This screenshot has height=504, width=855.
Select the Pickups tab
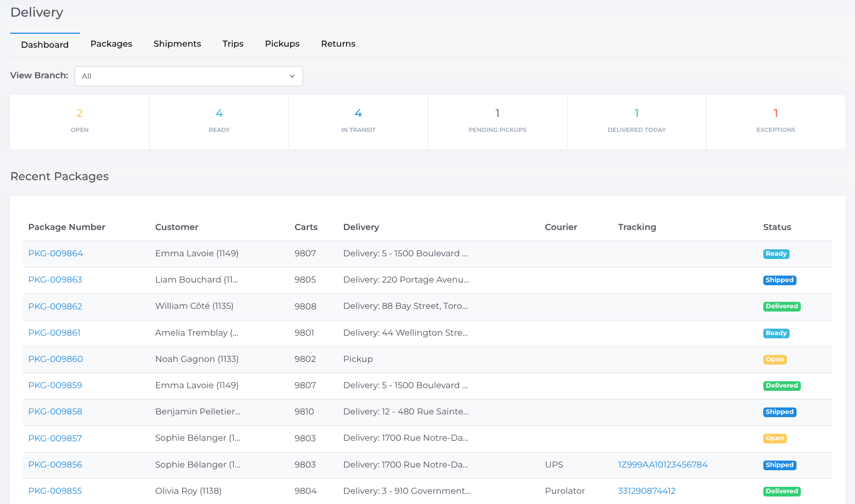(x=282, y=44)
